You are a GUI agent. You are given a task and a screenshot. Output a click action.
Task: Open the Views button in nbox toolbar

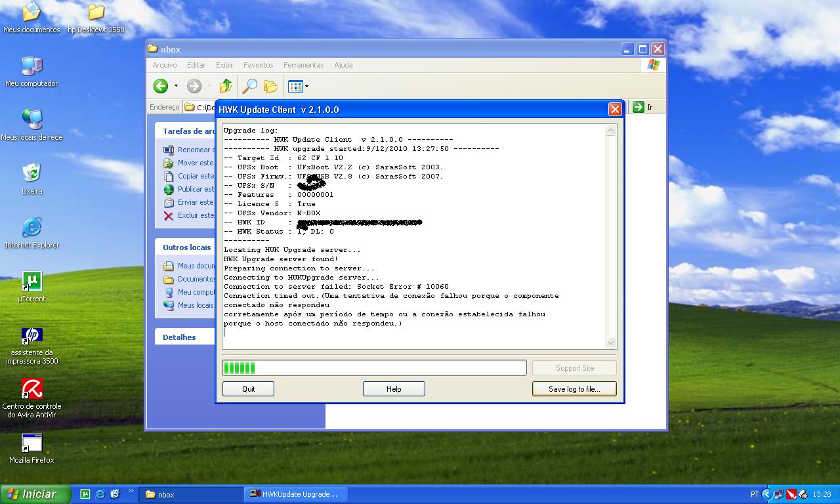click(x=295, y=86)
